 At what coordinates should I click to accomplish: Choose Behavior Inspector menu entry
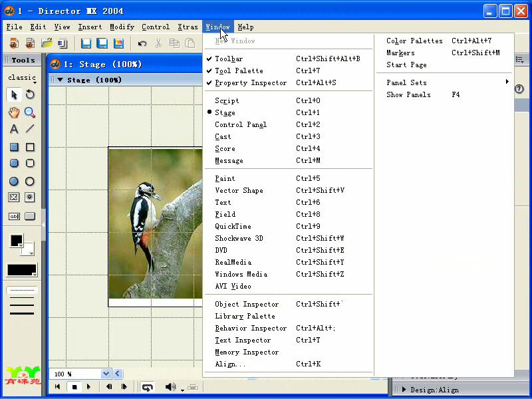pyautogui.click(x=289, y=328)
